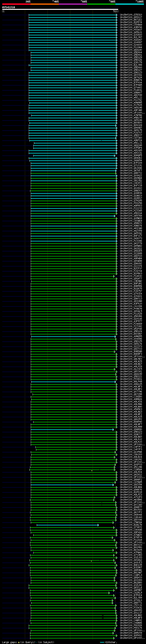Select hit label UniRef100_B6TAX5

(131, 550)
